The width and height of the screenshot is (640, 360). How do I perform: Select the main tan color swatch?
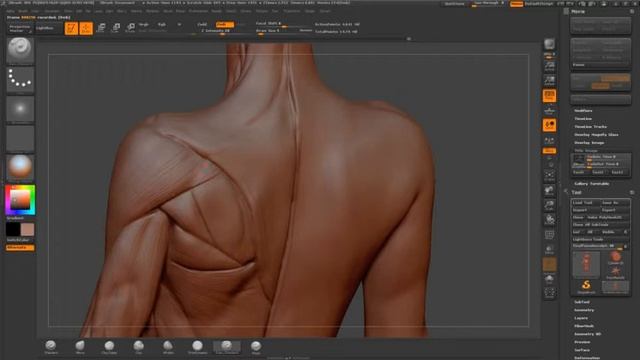tap(27, 229)
